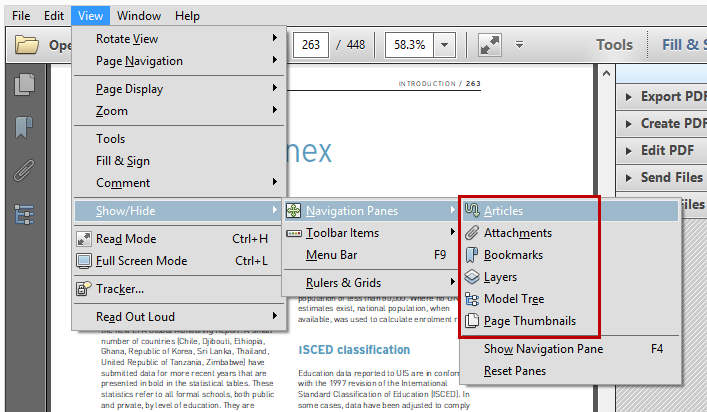Select Fill & Sign in the View menu

click(179, 161)
